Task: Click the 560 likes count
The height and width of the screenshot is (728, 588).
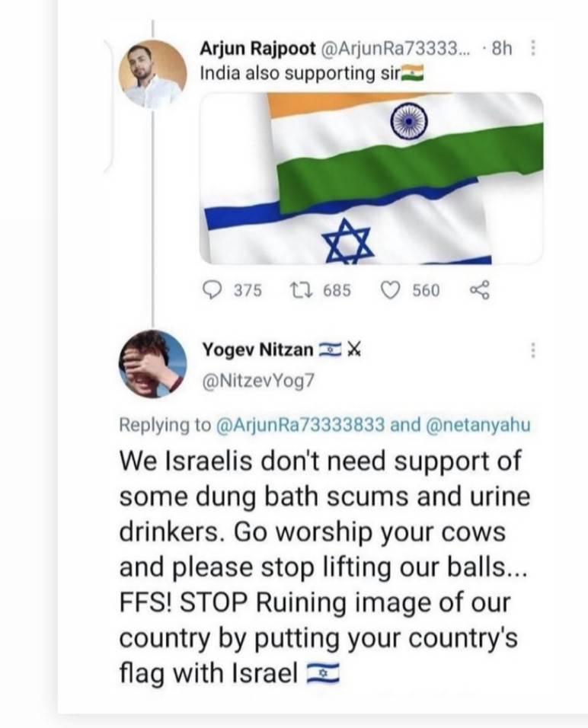Action: coord(426,290)
